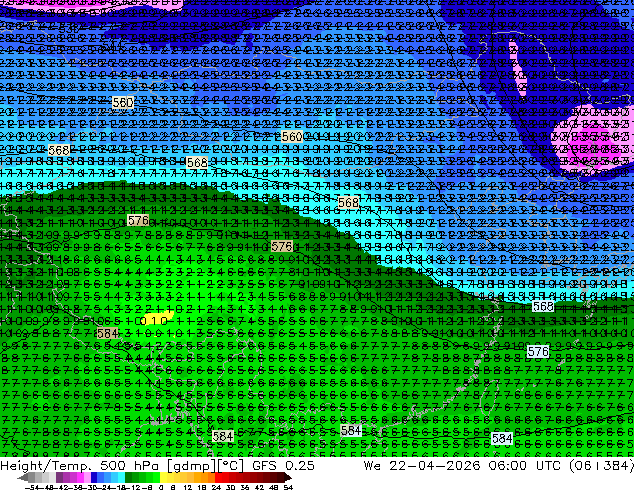Viewport: 634px width, 490px height.
Task: Click the '[°C]' unit label
Action: click(230, 466)
